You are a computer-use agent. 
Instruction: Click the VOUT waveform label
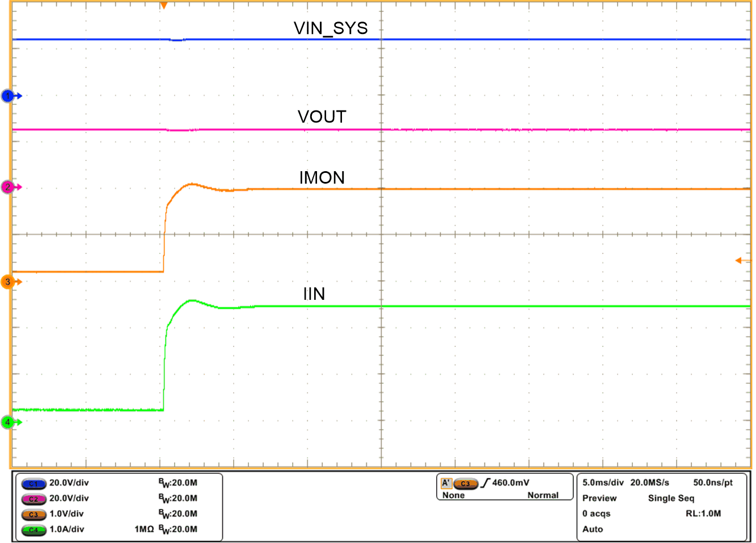coord(322,117)
